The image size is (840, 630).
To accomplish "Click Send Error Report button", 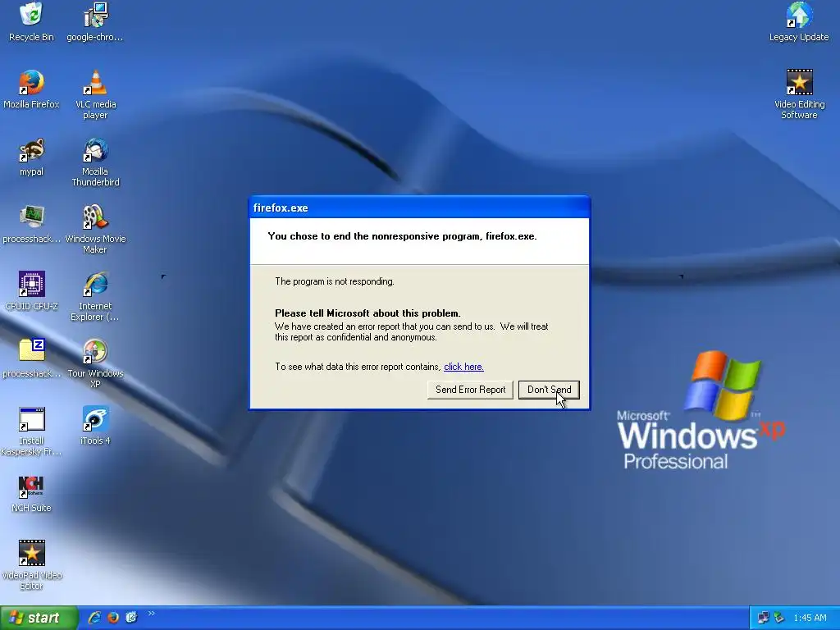I will (x=470, y=390).
